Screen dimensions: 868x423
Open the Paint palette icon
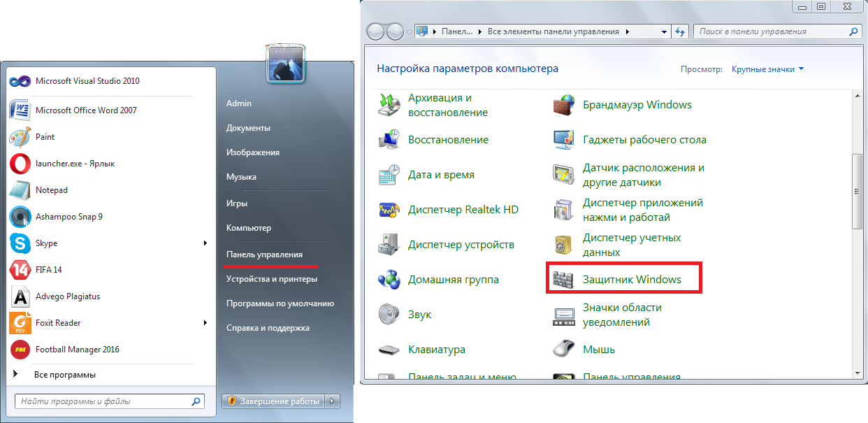[19, 137]
